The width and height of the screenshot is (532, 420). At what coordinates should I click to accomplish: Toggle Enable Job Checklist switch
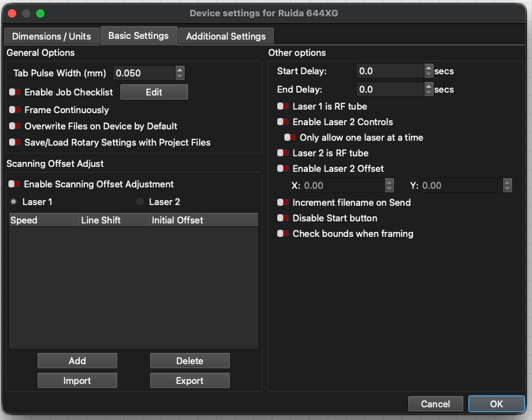point(15,92)
